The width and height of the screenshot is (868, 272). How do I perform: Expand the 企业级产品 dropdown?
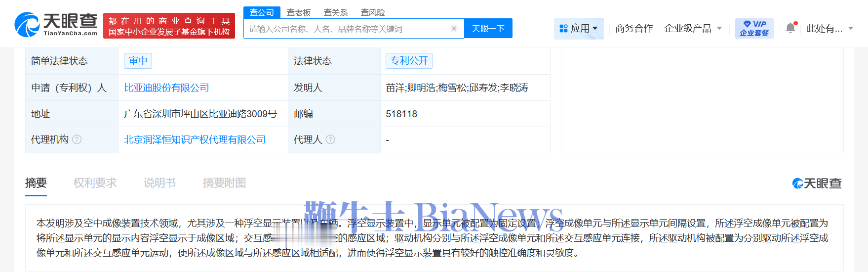point(693,28)
